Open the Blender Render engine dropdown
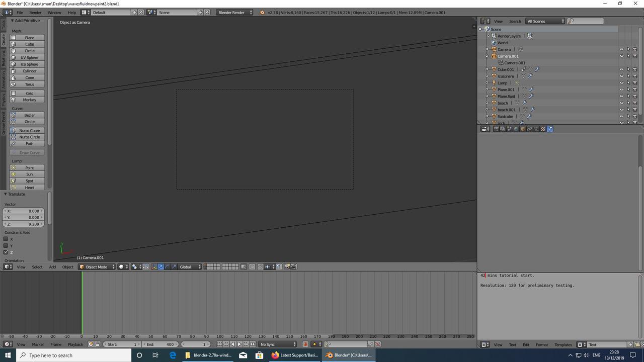 235,13
